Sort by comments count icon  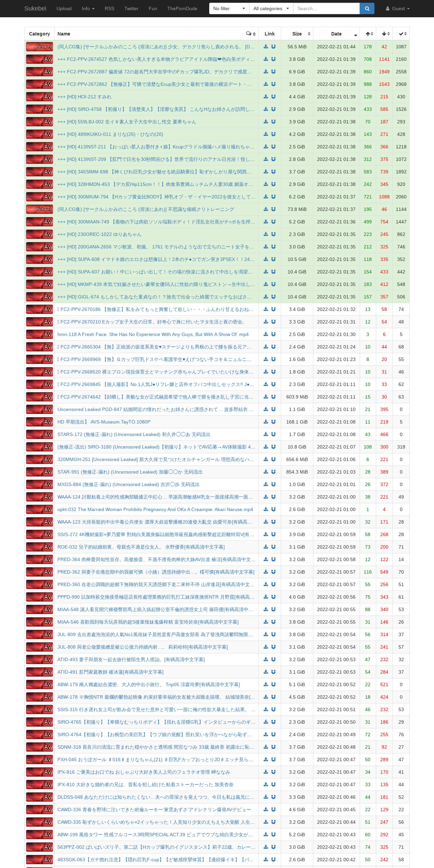click(x=250, y=34)
